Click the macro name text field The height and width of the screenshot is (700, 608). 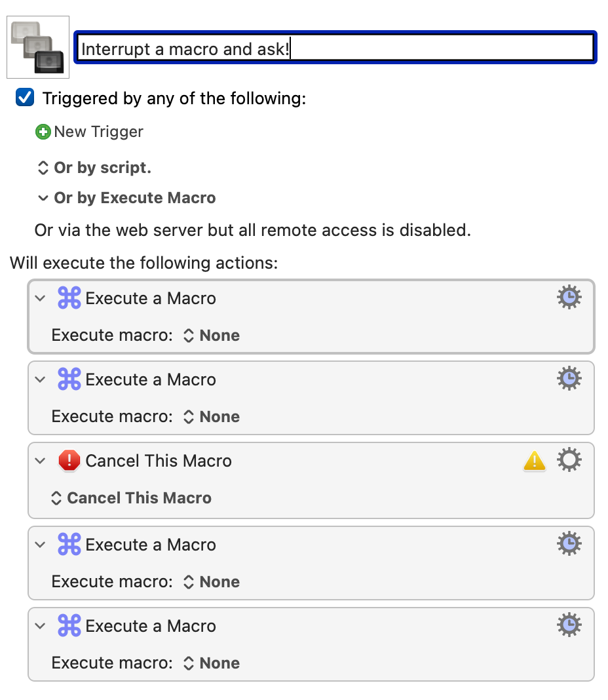point(335,48)
